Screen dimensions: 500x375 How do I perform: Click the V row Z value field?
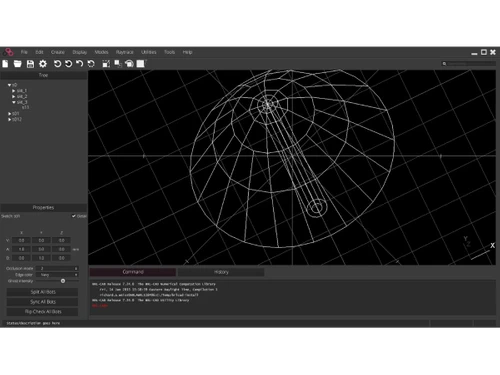pyautogui.click(x=62, y=240)
